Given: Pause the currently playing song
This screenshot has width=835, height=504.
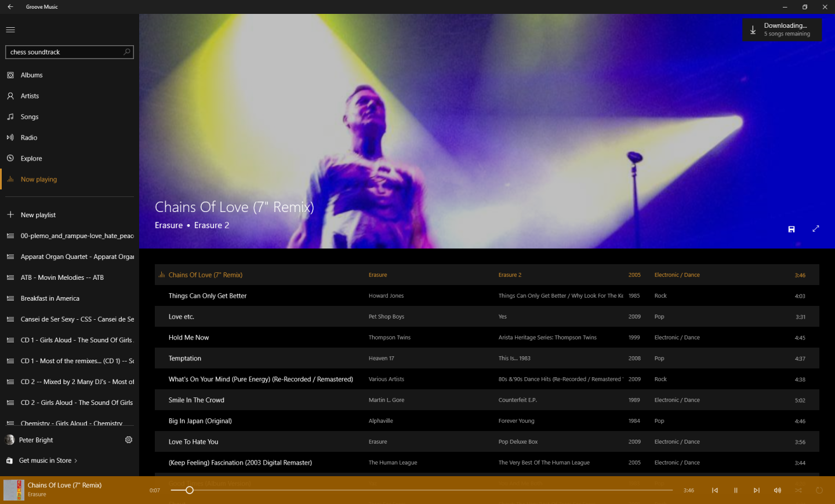Looking at the screenshot, I should (735, 490).
